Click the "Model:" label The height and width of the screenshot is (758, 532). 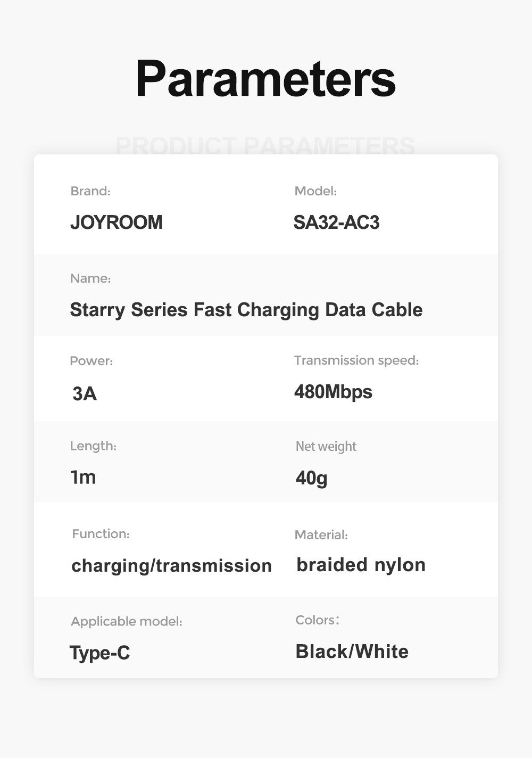315,191
